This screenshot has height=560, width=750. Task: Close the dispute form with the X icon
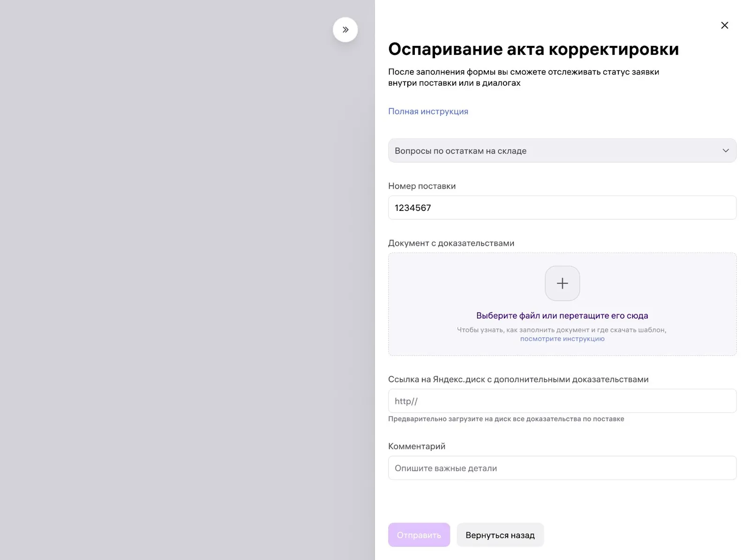724,25
